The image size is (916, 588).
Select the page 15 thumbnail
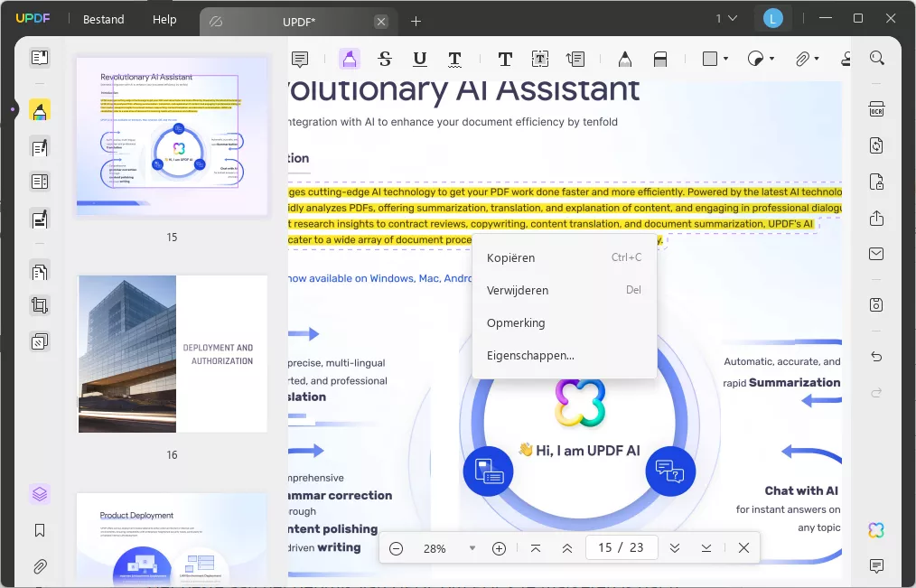coord(173,136)
